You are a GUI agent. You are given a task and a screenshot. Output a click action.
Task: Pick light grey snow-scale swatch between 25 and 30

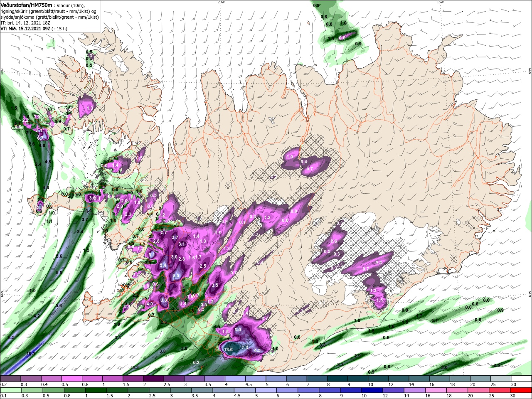pos(501,379)
